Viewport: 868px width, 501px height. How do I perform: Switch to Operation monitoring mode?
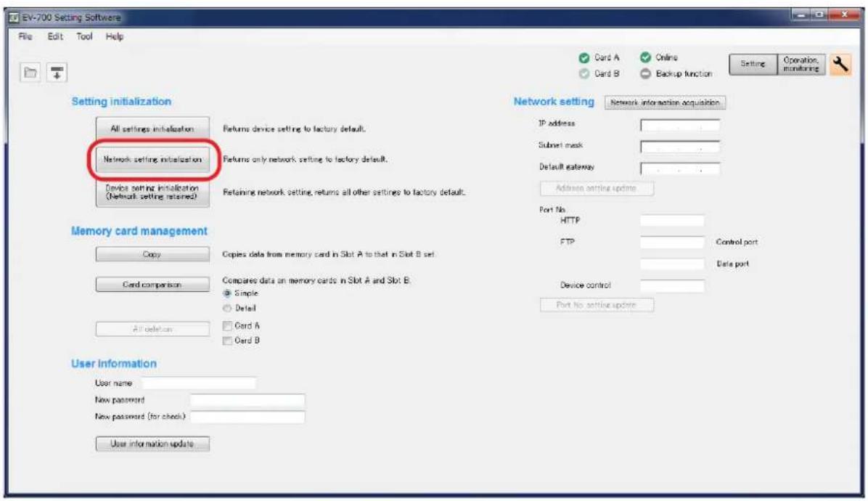point(801,64)
